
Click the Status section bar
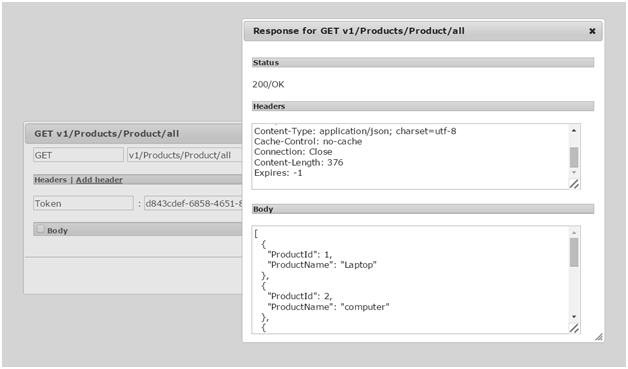tap(423, 63)
